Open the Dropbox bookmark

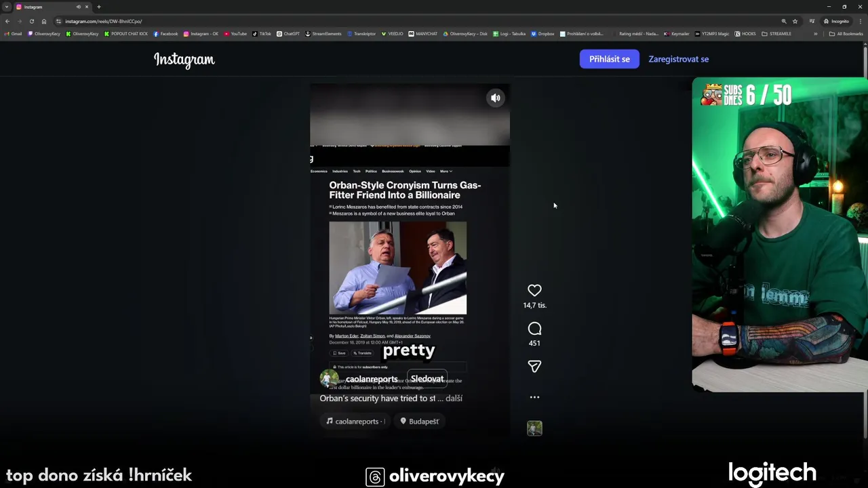(x=542, y=34)
